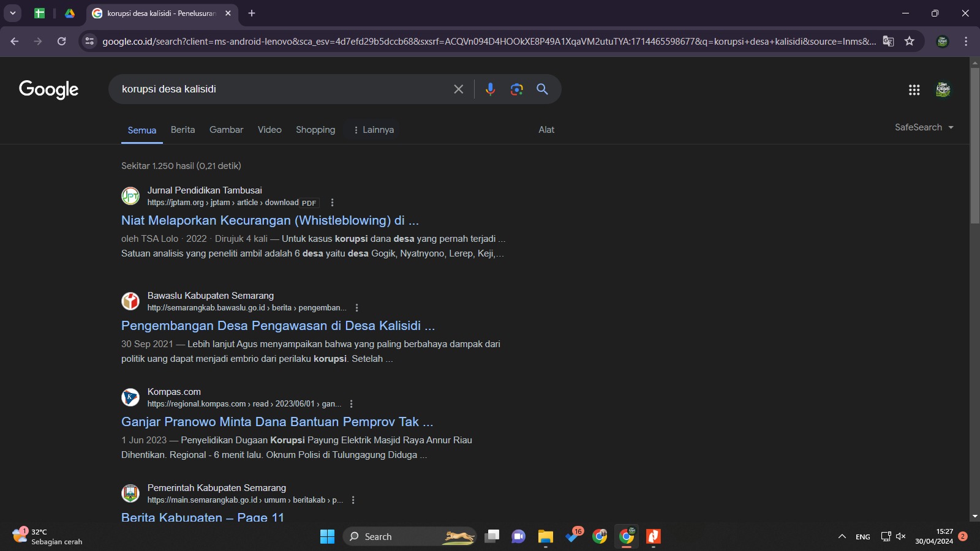Screen dimensions: 980x551
Task: Click the translate page icon
Action: pos(888,41)
